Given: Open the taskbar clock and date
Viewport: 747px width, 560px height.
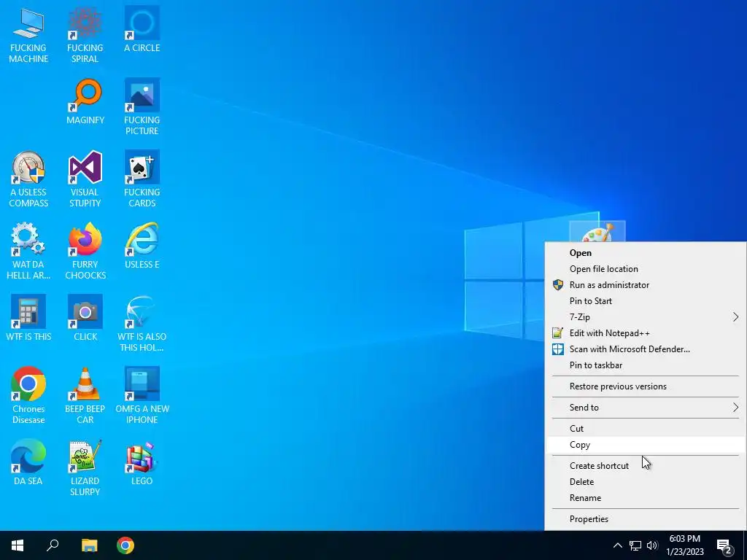Looking at the screenshot, I should [x=684, y=545].
